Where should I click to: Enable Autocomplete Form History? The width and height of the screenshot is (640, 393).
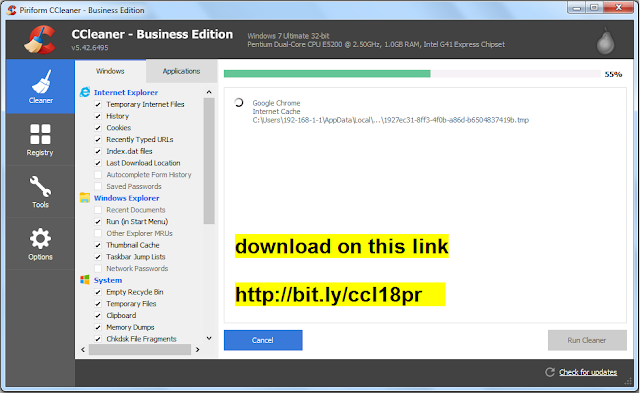coord(98,175)
